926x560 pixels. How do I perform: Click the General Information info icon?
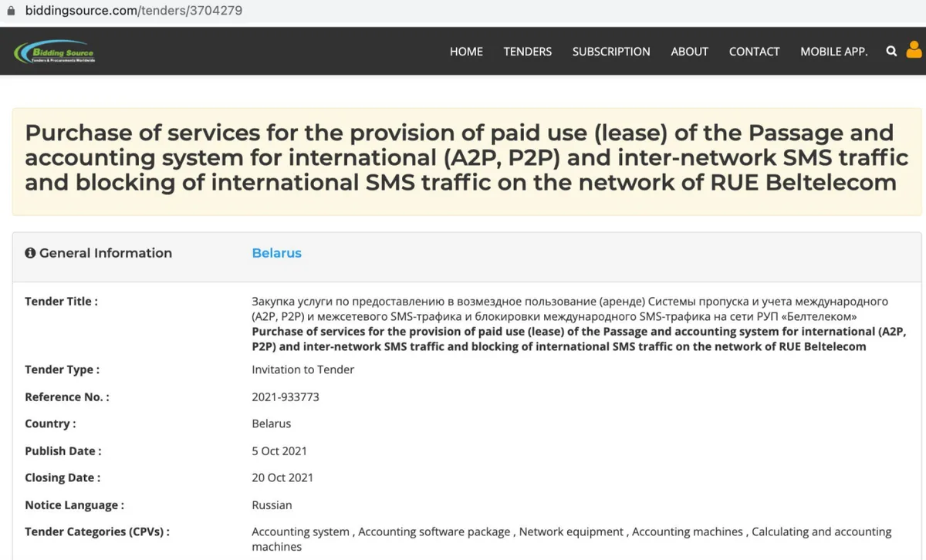(x=30, y=253)
